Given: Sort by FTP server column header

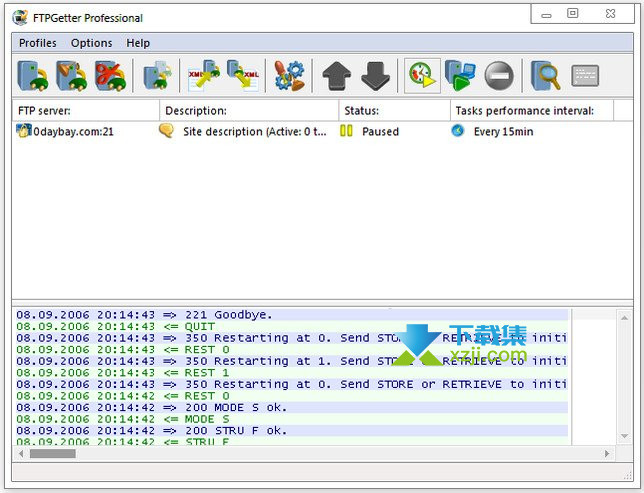Looking at the screenshot, I should coord(86,111).
